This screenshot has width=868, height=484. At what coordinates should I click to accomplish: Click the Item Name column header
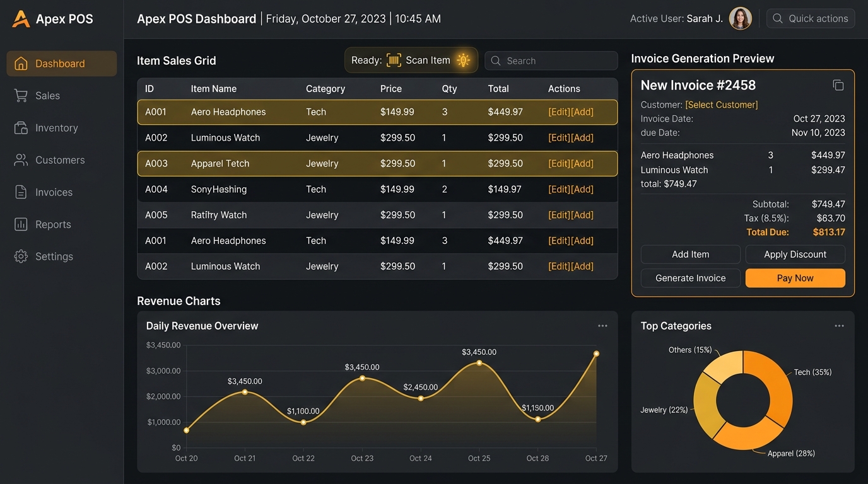pos(214,89)
